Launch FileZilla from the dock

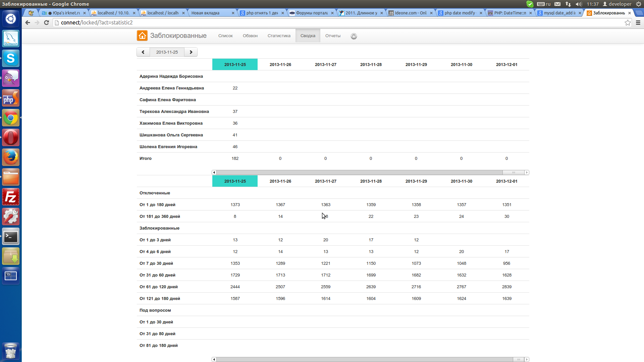(x=11, y=197)
